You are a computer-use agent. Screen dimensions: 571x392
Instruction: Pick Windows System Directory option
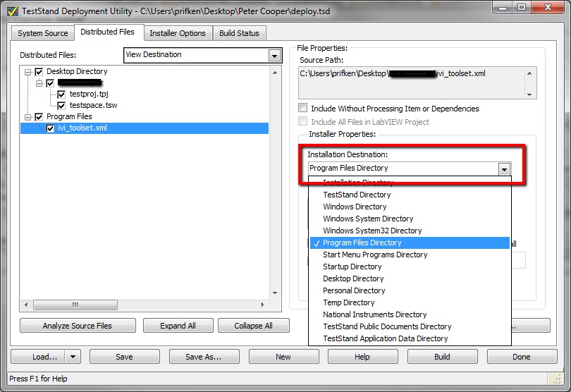point(410,219)
